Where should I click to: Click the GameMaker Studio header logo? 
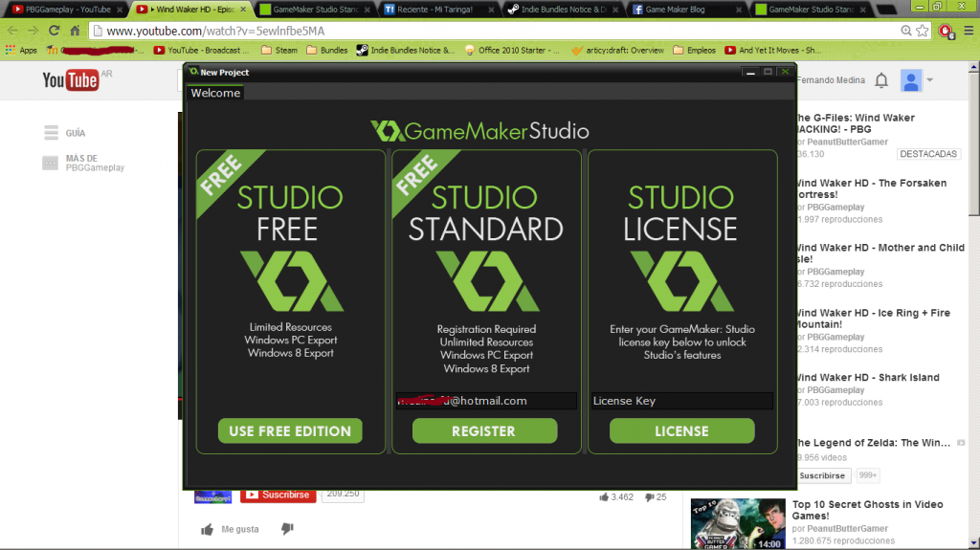pyautogui.click(x=480, y=131)
